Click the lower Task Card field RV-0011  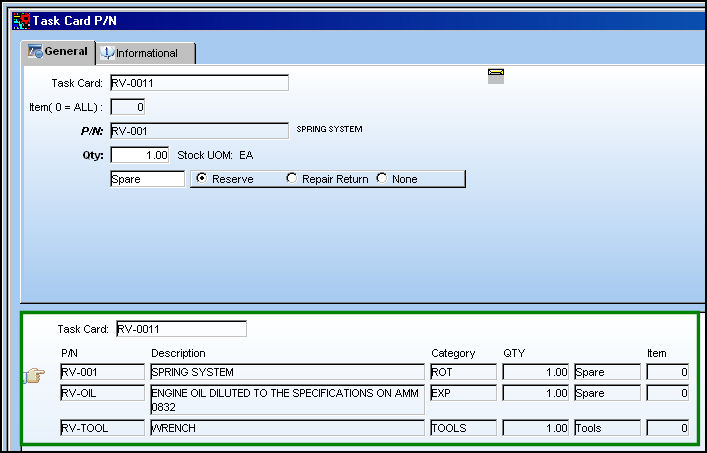(181, 329)
